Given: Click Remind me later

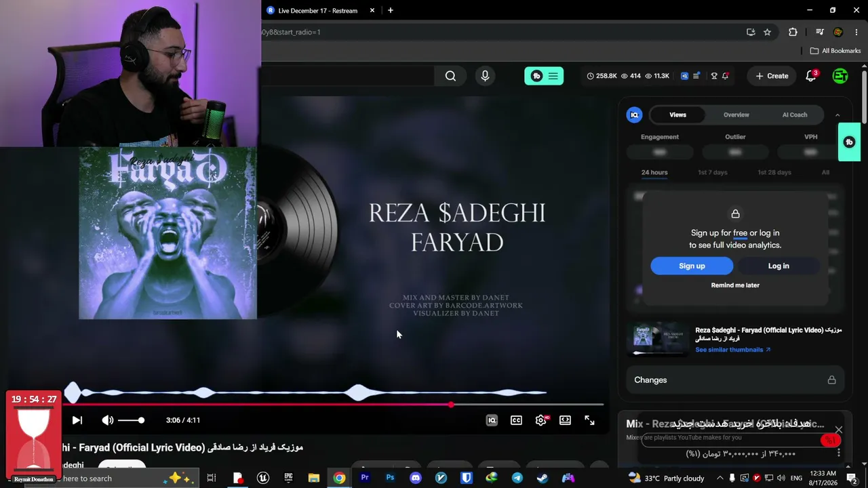Looking at the screenshot, I should (735, 285).
